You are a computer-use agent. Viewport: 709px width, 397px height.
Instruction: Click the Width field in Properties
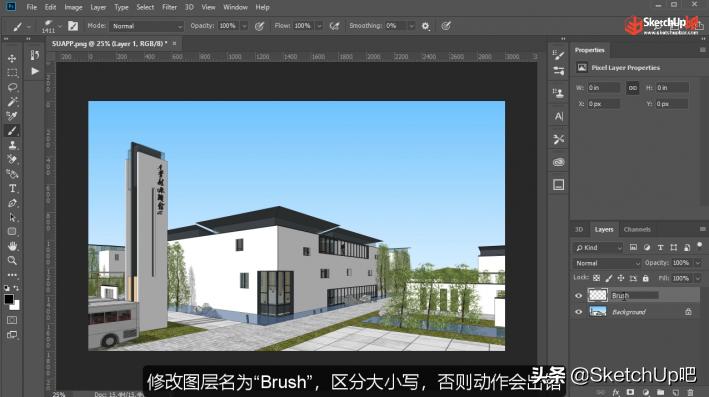click(x=604, y=88)
